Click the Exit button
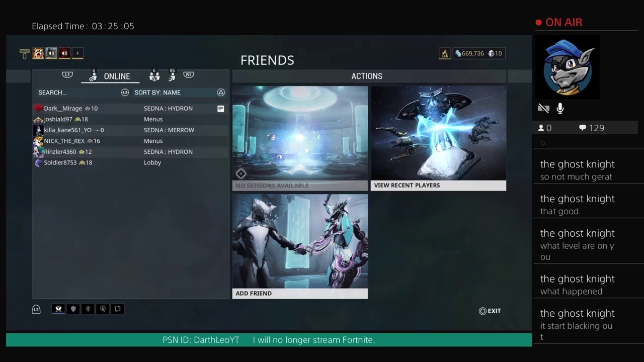This screenshot has height=362, width=644. click(490, 311)
